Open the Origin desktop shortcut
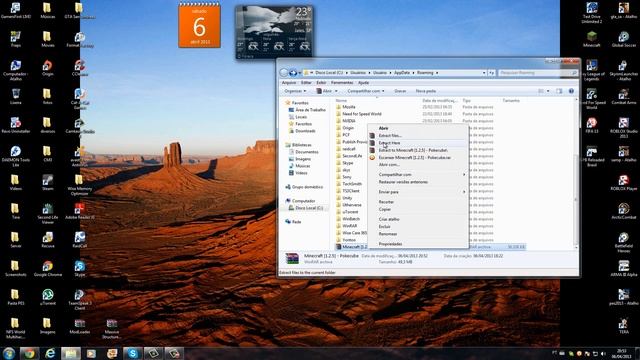The image size is (640, 360). click(x=47, y=68)
